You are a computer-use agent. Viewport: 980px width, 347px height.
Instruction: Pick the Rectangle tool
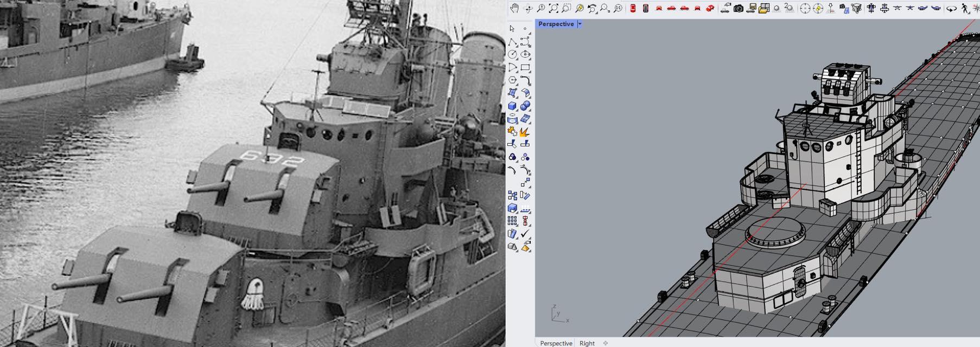coord(525,68)
